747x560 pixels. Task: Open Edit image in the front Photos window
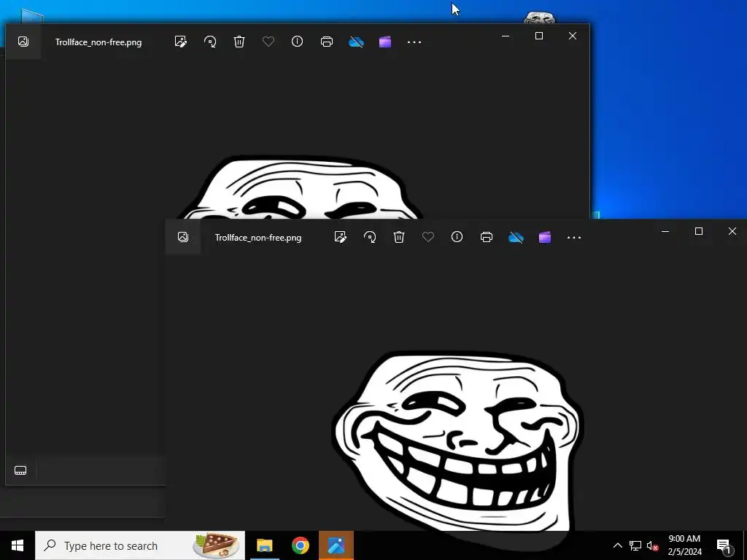pos(340,237)
